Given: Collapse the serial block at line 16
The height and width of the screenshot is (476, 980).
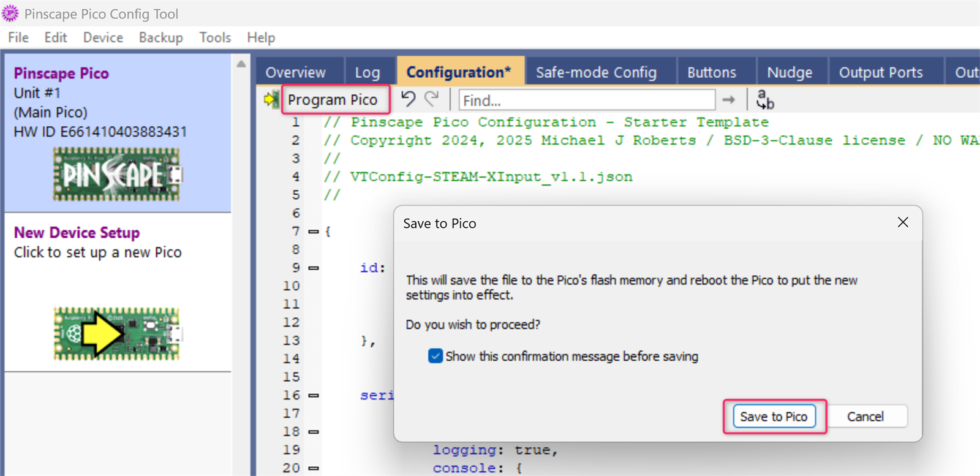Looking at the screenshot, I should coord(314,396).
